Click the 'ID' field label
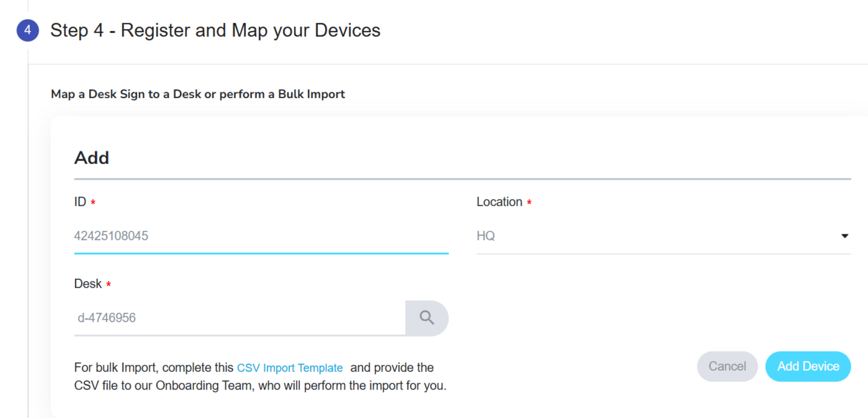The image size is (868, 418). click(80, 202)
